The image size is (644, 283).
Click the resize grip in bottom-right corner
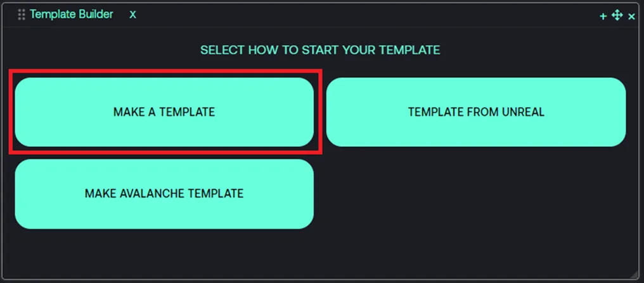pos(634,274)
